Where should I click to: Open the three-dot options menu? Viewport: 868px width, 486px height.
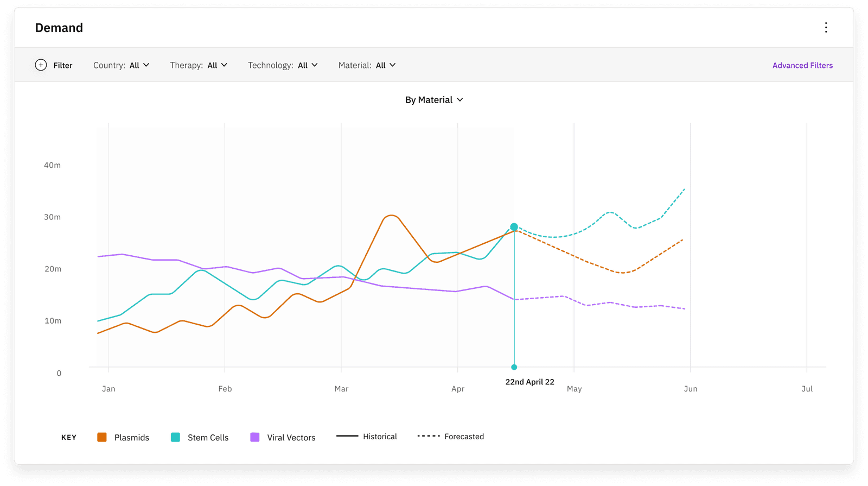[826, 28]
